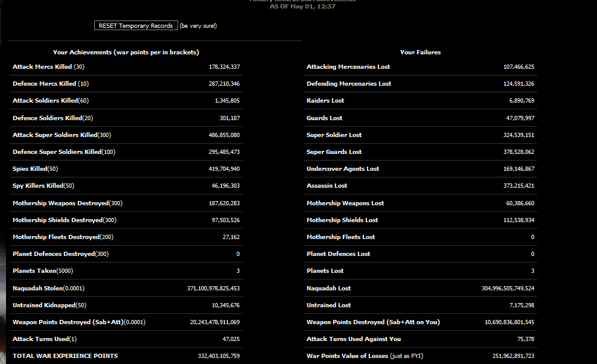Select the Mothership Weapons Destroyed label
Screen dimensions: 597x364
(67, 203)
